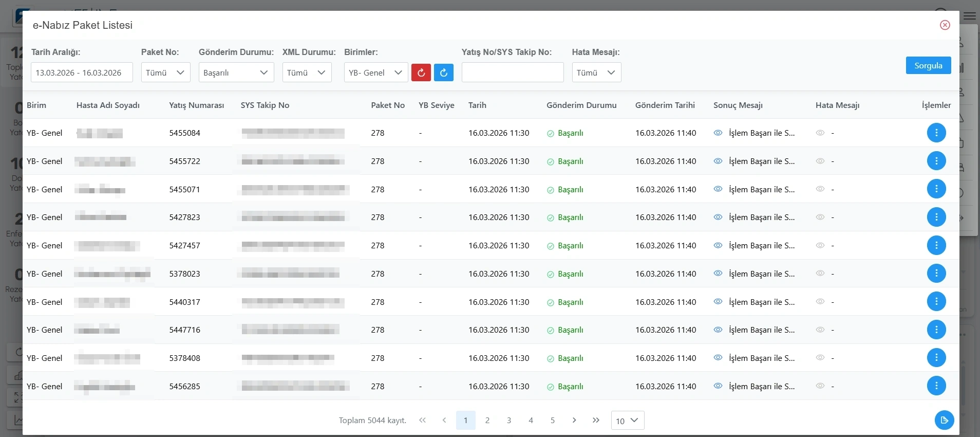Click the blue refresh icon beside Birimler
Image resolution: width=980 pixels, height=437 pixels.
443,72
